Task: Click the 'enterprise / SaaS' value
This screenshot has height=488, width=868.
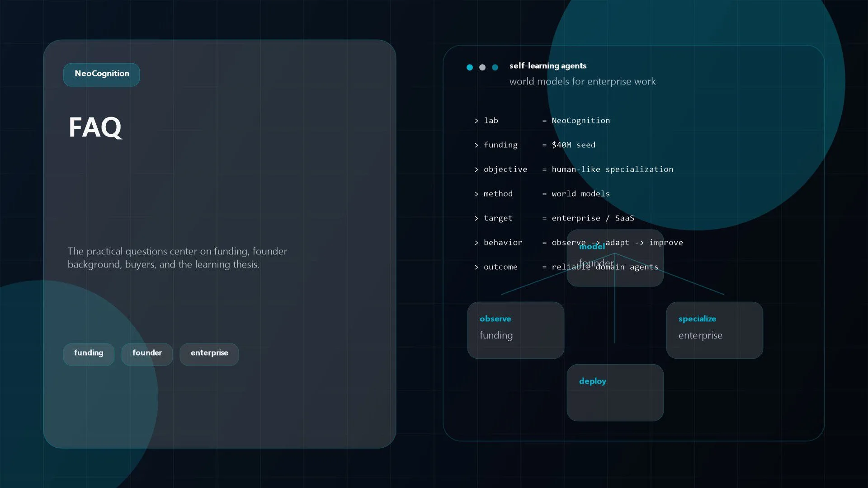Action: (593, 218)
